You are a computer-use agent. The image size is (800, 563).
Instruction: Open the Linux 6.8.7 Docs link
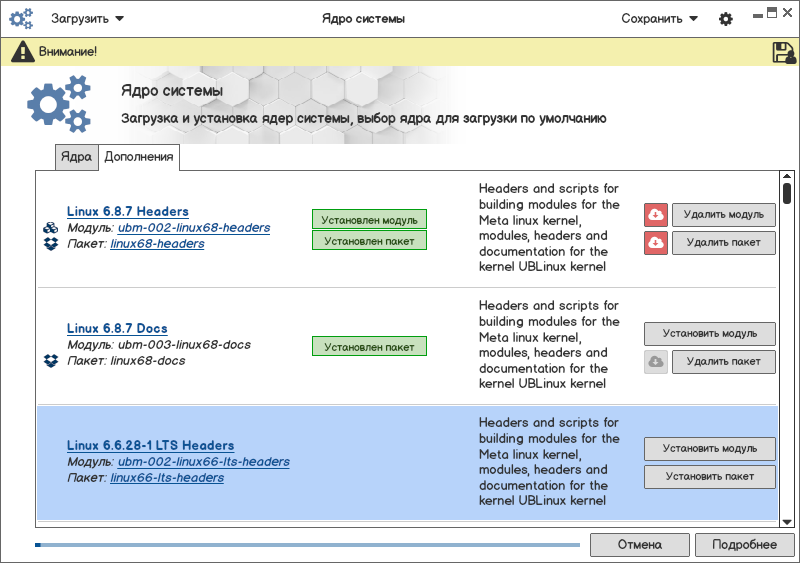pos(117,328)
